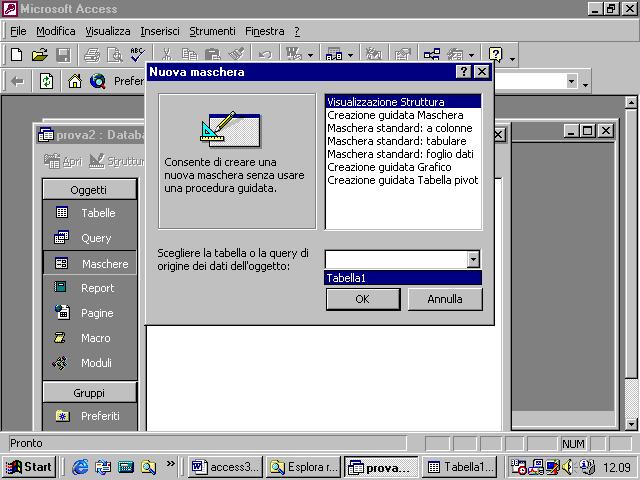The image size is (640, 480).
Task: Click the Search the Web globe icon
Action: click(x=98, y=82)
